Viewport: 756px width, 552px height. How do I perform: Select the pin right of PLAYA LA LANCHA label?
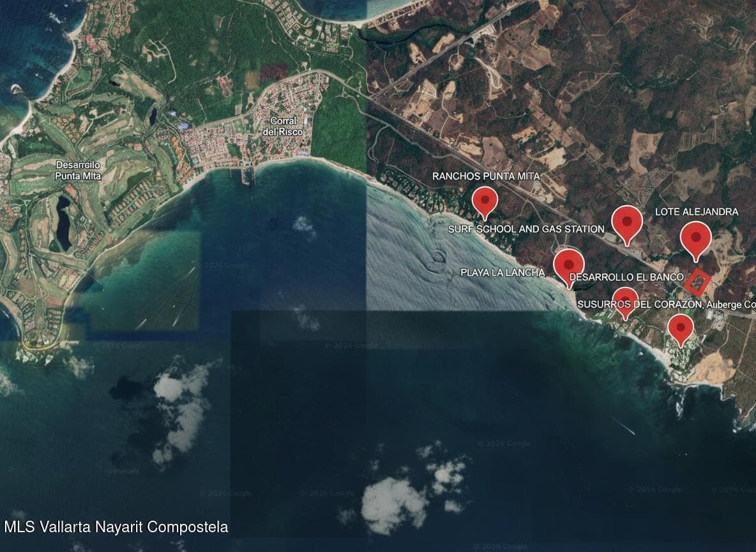(569, 269)
